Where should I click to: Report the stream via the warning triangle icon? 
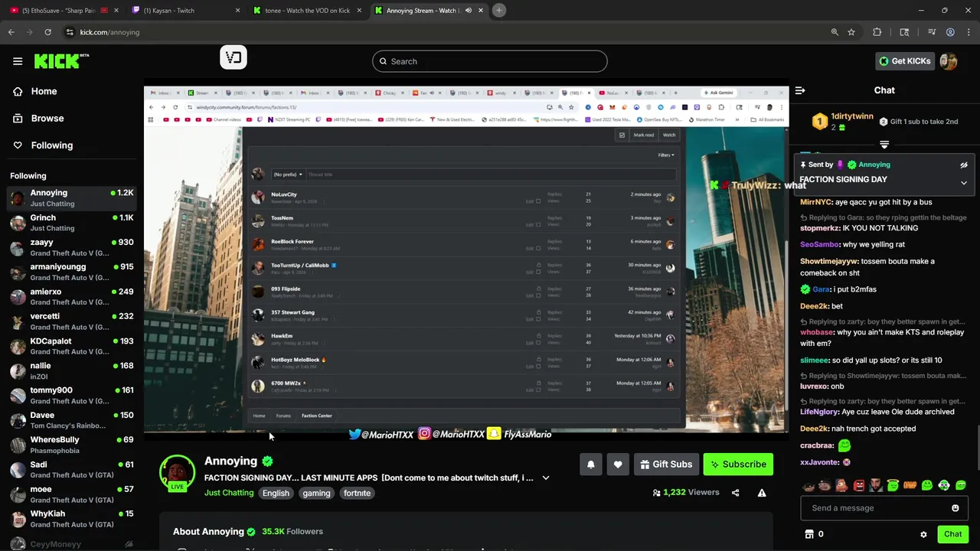[762, 493]
